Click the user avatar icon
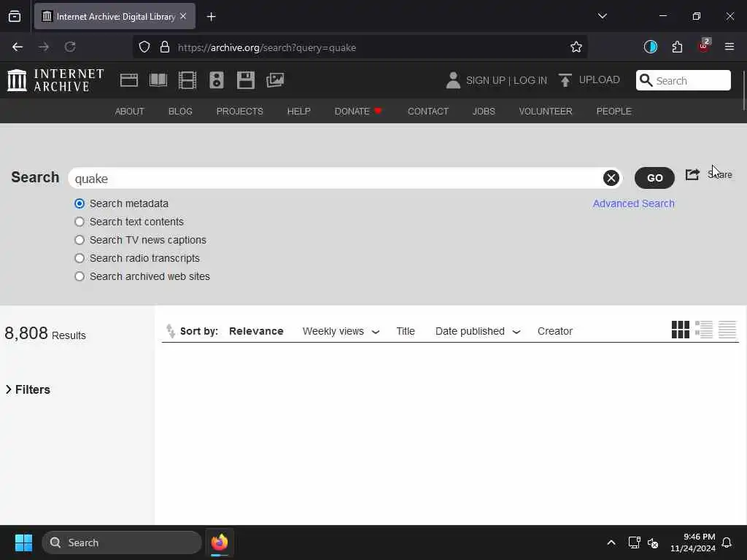 pos(453,80)
